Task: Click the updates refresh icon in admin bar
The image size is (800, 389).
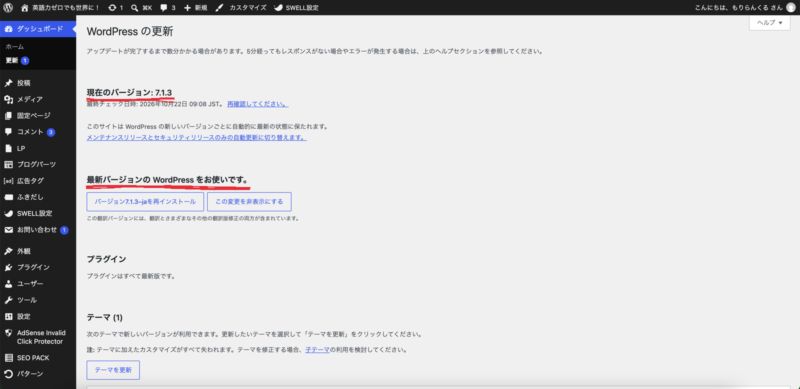Action: [112, 8]
